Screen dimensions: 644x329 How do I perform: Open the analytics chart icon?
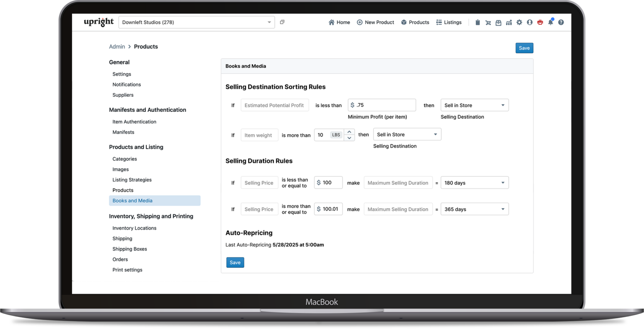pos(509,23)
